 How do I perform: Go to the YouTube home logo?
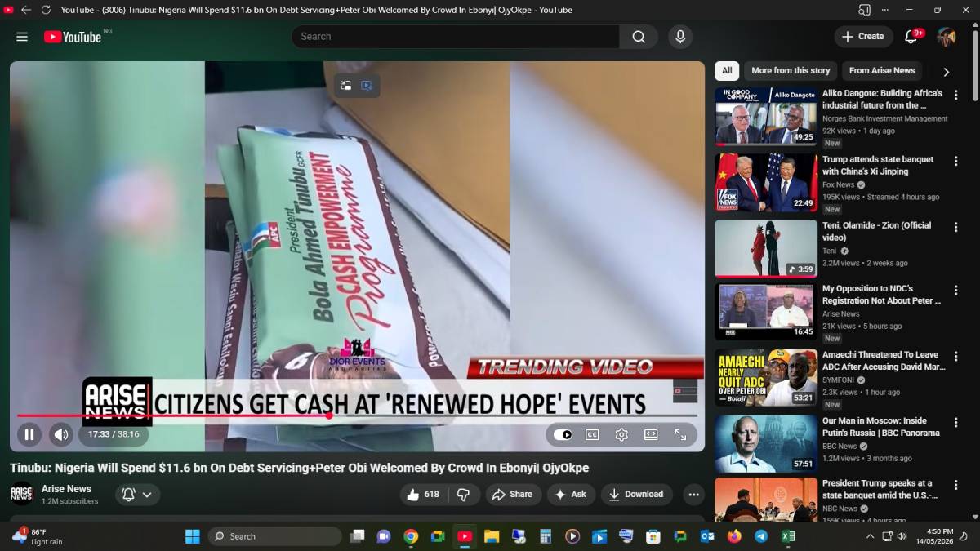click(73, 37)
